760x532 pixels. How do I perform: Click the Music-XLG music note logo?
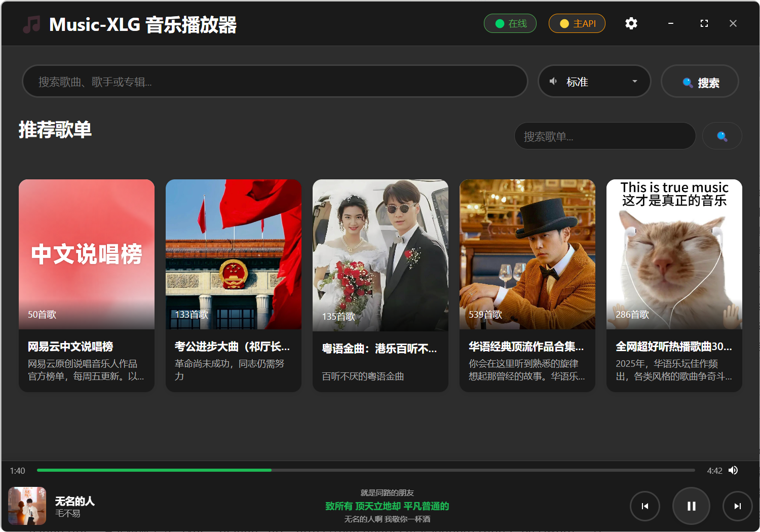[31, 24]
